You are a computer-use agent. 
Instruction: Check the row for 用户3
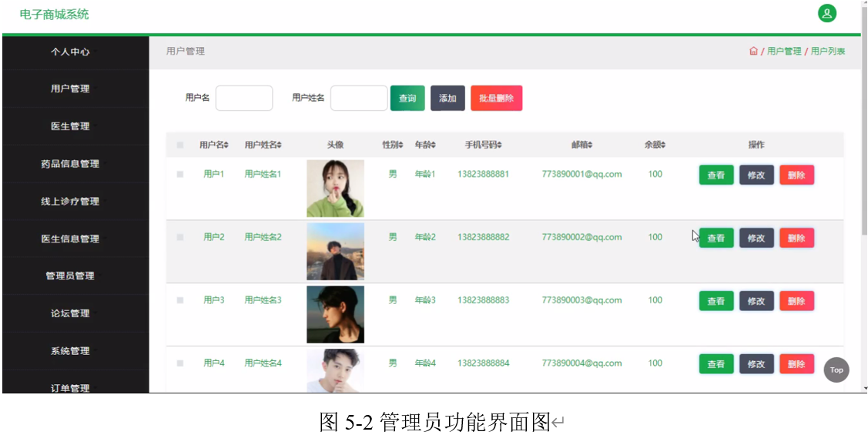pos(180,300)
